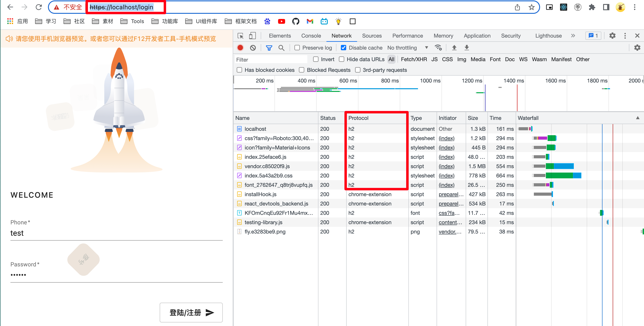The height and width of the screenshot is (326, 644).
Task: Open the share page icon in address bar
Action: [x=517, y=7]
